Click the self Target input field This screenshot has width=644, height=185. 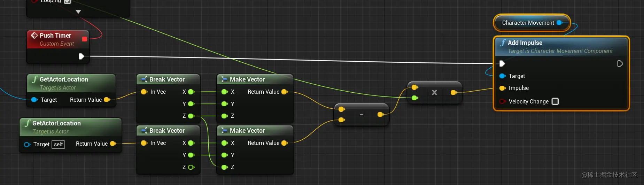click(58, 144)
